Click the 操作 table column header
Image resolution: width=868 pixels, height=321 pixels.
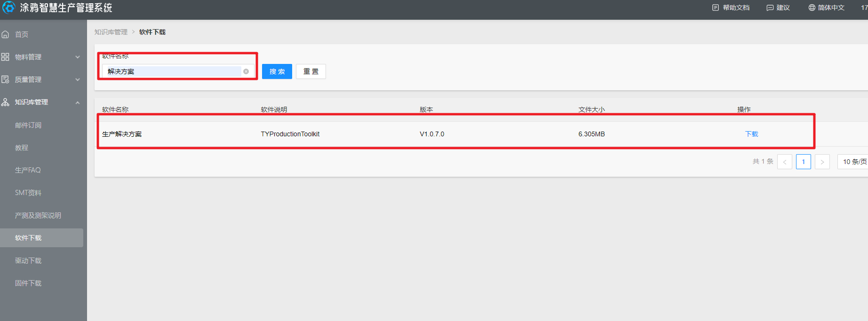(744, 110)
